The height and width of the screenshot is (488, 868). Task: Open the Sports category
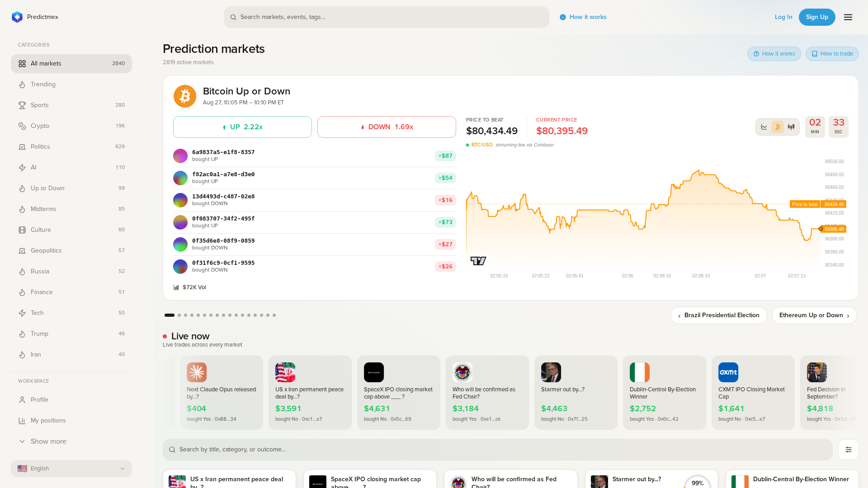71,105
